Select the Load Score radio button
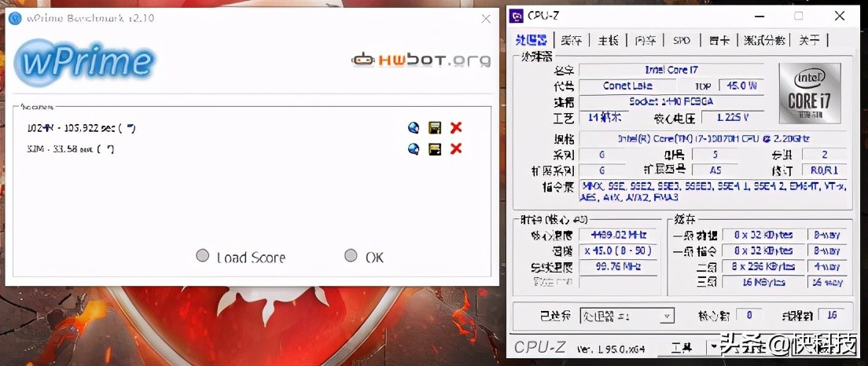The height and width of the screenshot is (366, 868). 203,256
